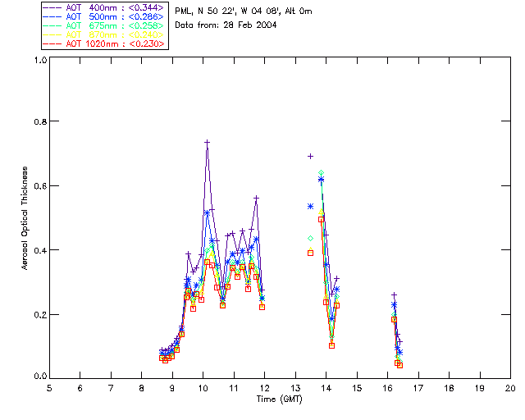The image size is (525, 420).
Task: Click the x-axis tick label 20
Action: pyautogui.click(x=510, y=388)
